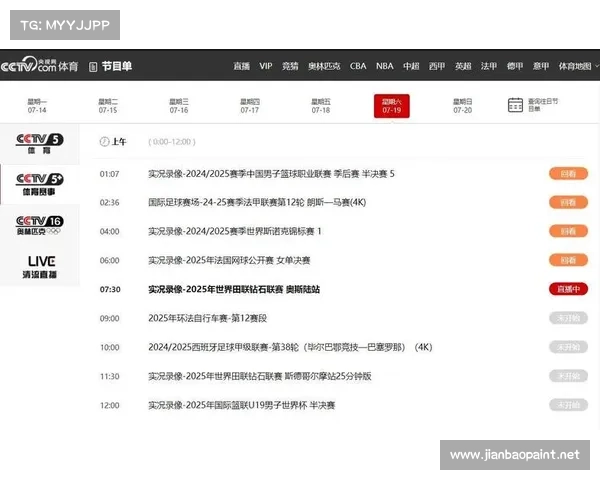Click 回看 for the 06:00 tennis program
This screenshot has height=480, width=600.
point(568,260)
